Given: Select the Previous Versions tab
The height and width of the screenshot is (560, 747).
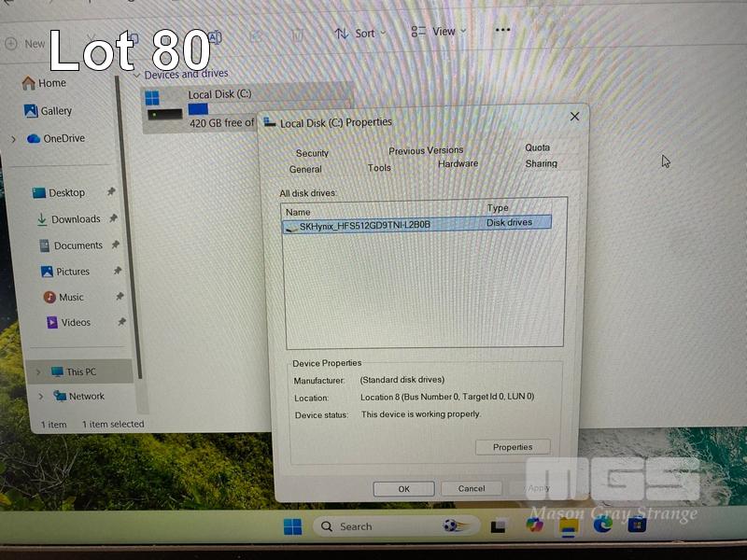Looking at the screenshot, I should coord(426,150).
